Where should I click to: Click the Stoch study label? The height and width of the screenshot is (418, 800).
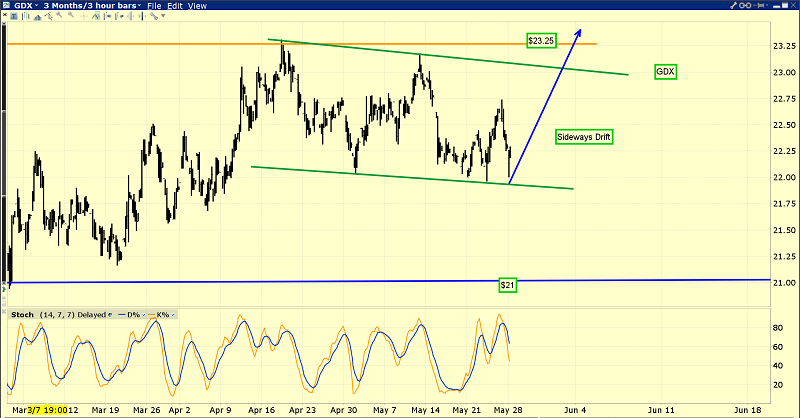(22, 314)
